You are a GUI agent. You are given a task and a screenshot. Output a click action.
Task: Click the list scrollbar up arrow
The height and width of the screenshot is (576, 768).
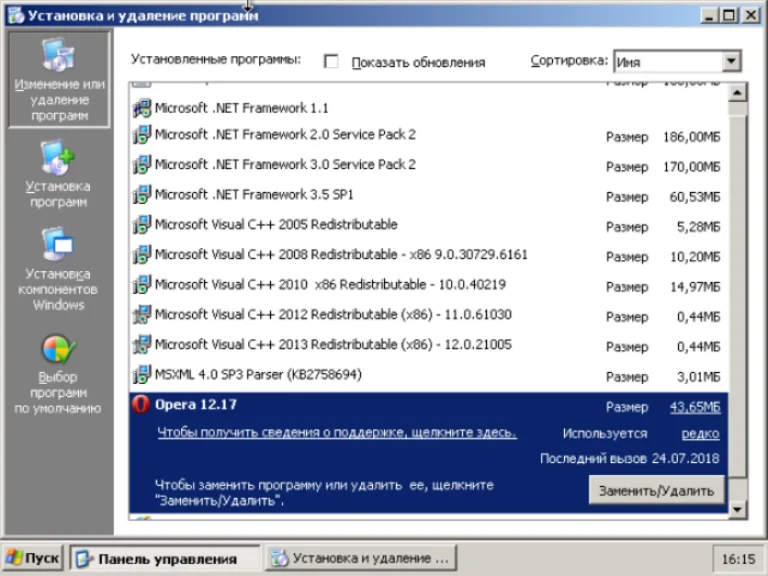click(737, 92)
